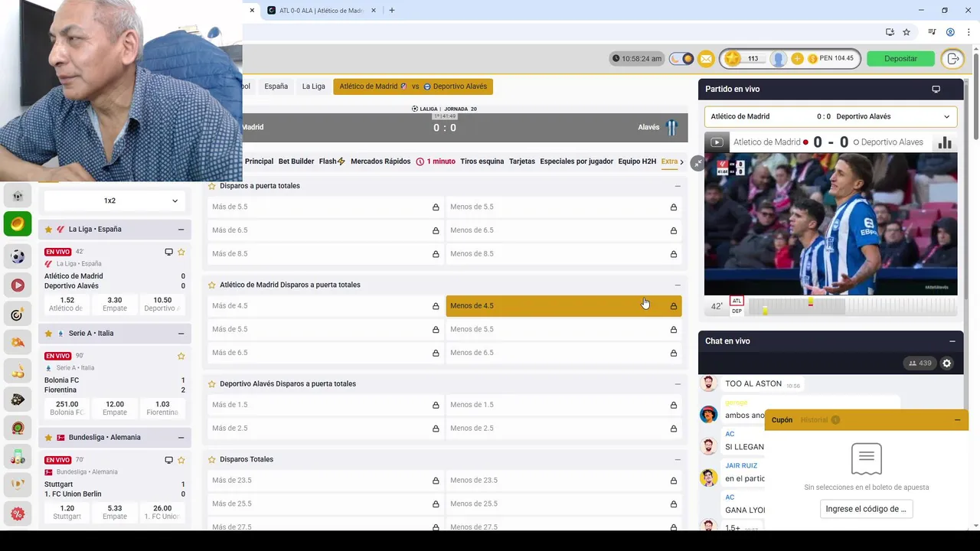Toggle favorite star on Atlético de Madrid match card
Screen dimensions: 980x551
point(181,252)
